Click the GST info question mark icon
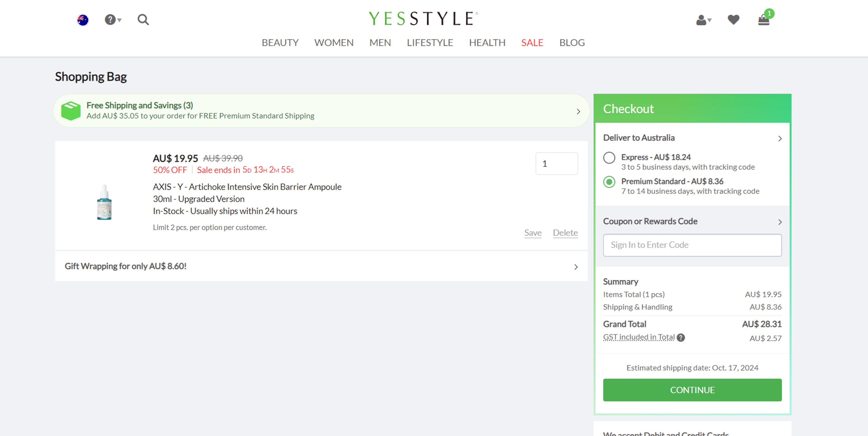Viewport: 868px width, 436px height. [681, 337]
